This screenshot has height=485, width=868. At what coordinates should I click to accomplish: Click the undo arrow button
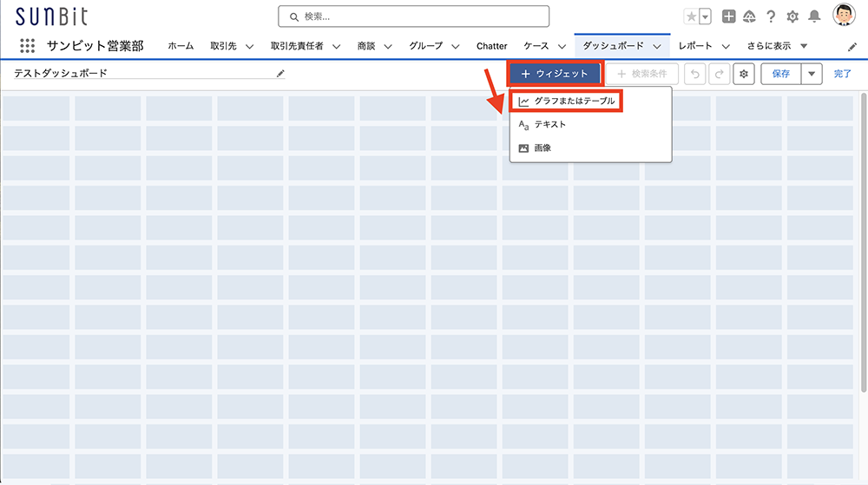coord(694,74)
